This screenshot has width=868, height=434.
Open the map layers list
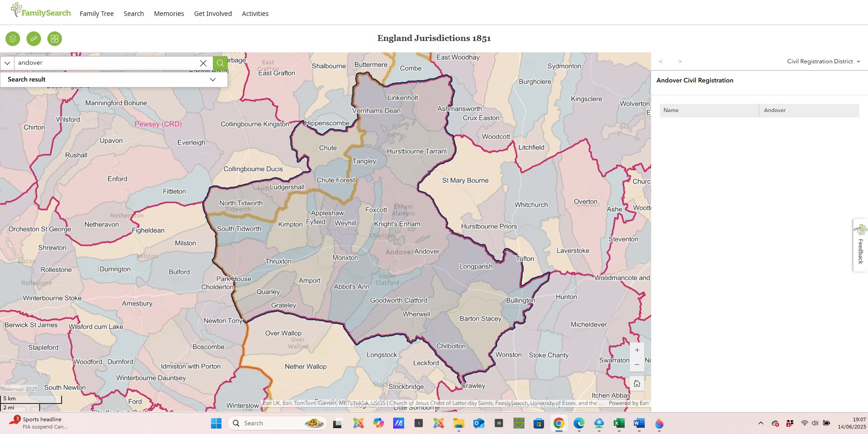tap(13, 39)
